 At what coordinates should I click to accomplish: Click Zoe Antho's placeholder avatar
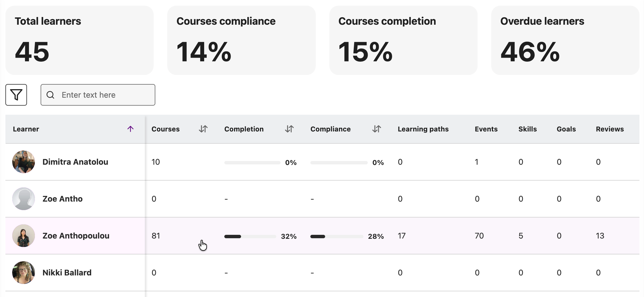tap(24, 199)
